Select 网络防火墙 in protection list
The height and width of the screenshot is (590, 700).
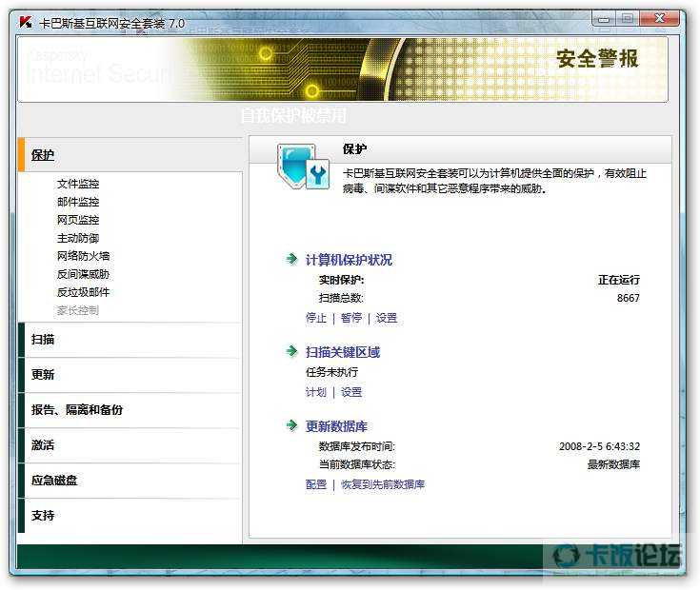(83, 256)
